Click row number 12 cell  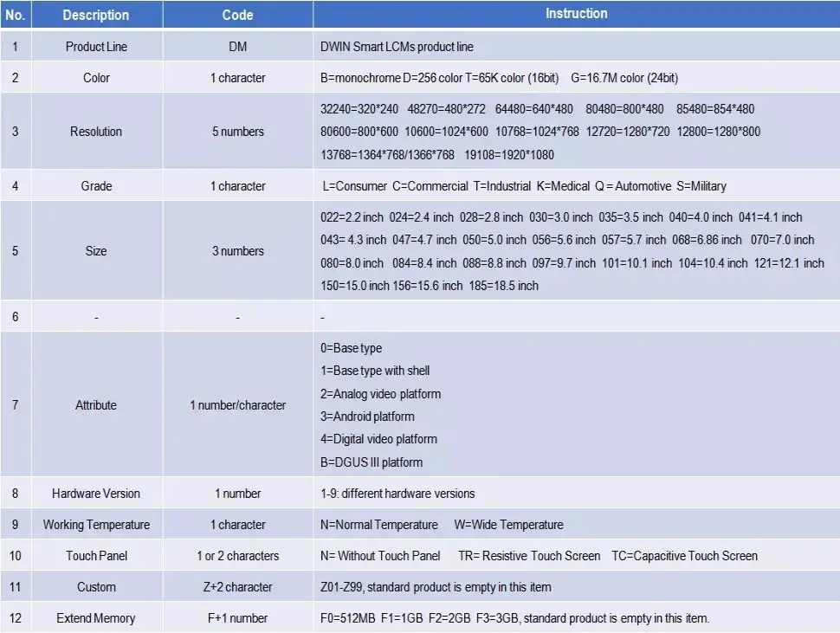(x=16, y=617)
